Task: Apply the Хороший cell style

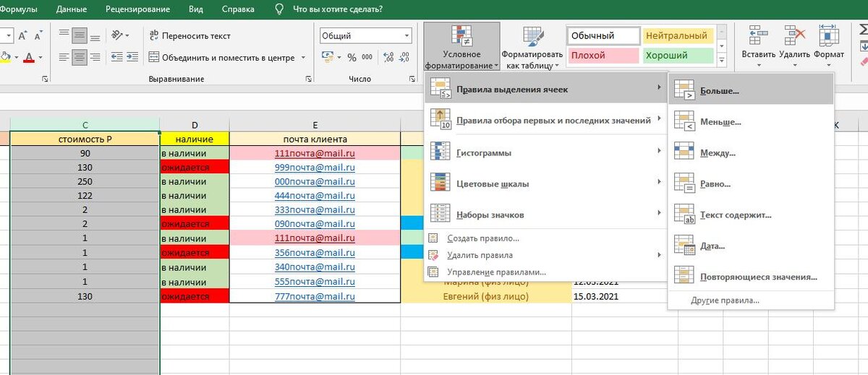Action: point(677,55)
